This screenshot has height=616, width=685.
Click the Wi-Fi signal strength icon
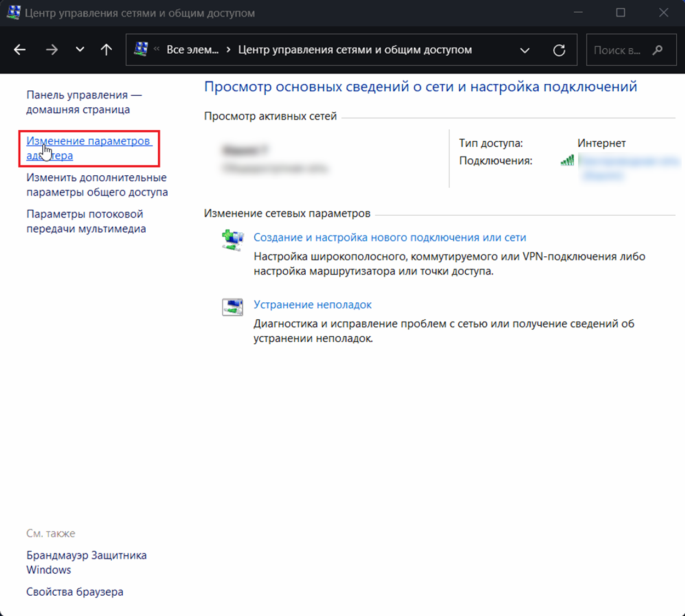(x=567, y=160)
